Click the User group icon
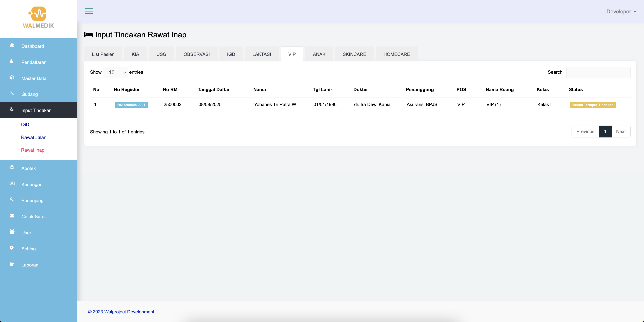 click(12, 232)
